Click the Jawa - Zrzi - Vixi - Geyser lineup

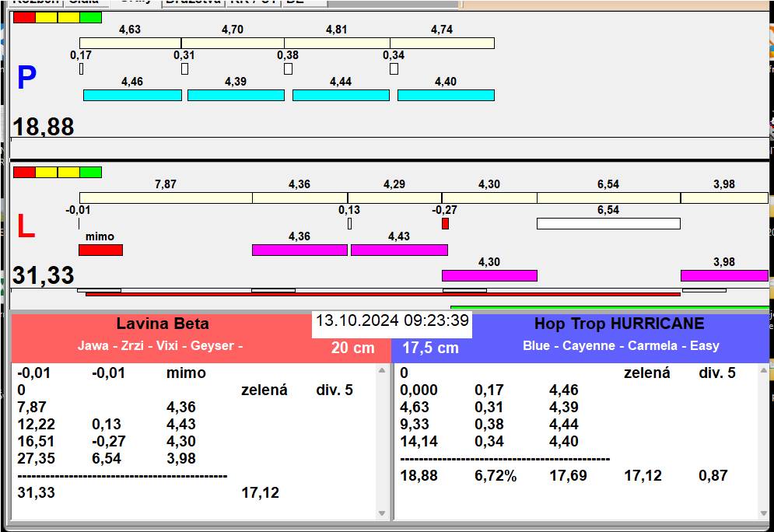point(160,345)
